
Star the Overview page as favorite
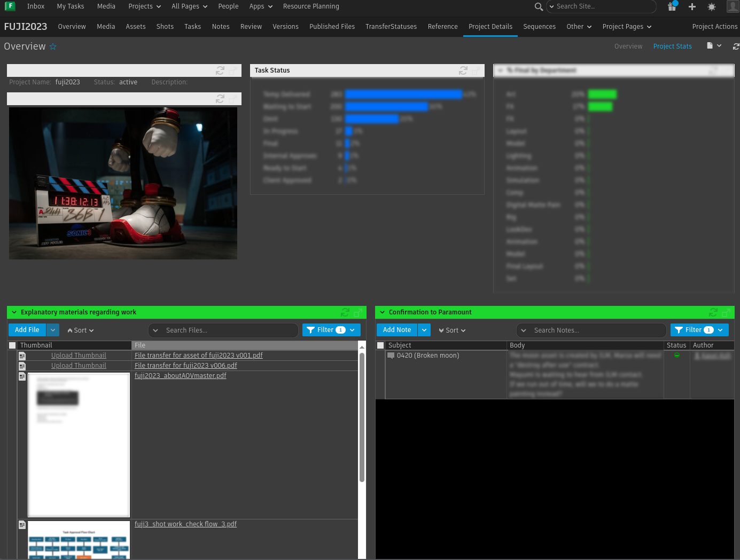click(x=53, y=46)
